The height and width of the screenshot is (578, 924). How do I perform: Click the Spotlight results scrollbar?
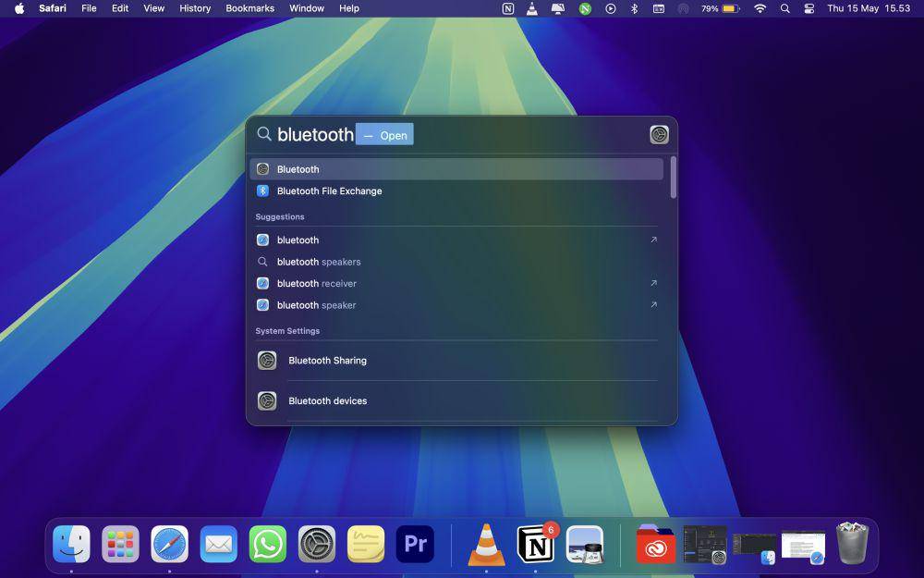point(673,178)
